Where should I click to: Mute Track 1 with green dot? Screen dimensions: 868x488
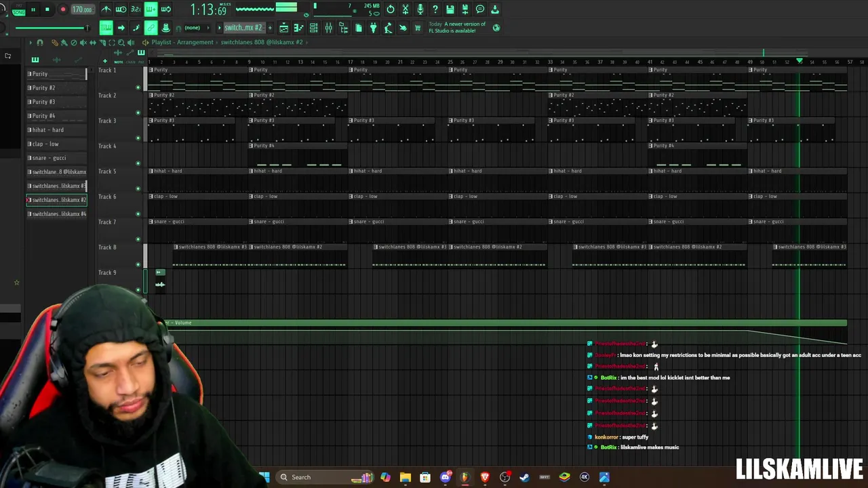[138, 87]
